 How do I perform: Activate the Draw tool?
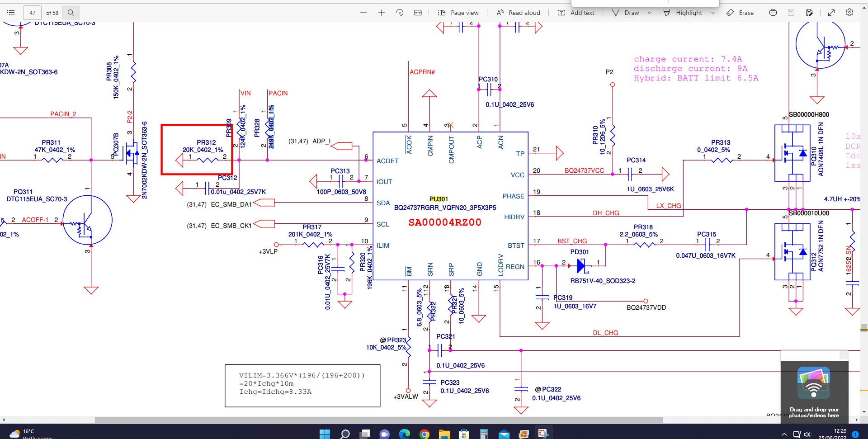[625, 13]
